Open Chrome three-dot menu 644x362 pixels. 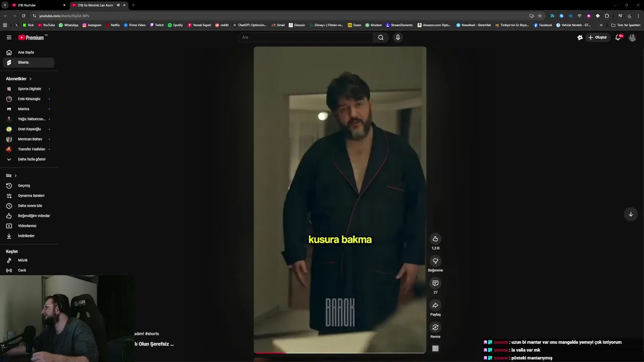(638, 16)
